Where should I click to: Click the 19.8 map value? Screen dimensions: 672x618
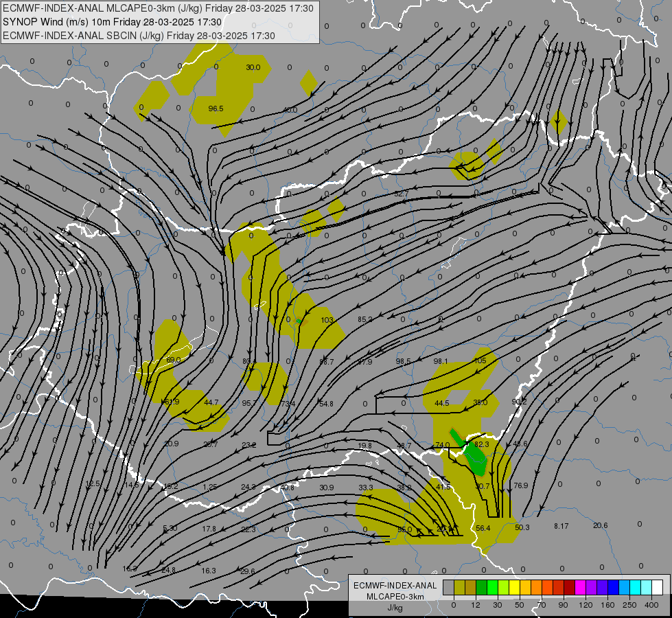coord(364,446)
